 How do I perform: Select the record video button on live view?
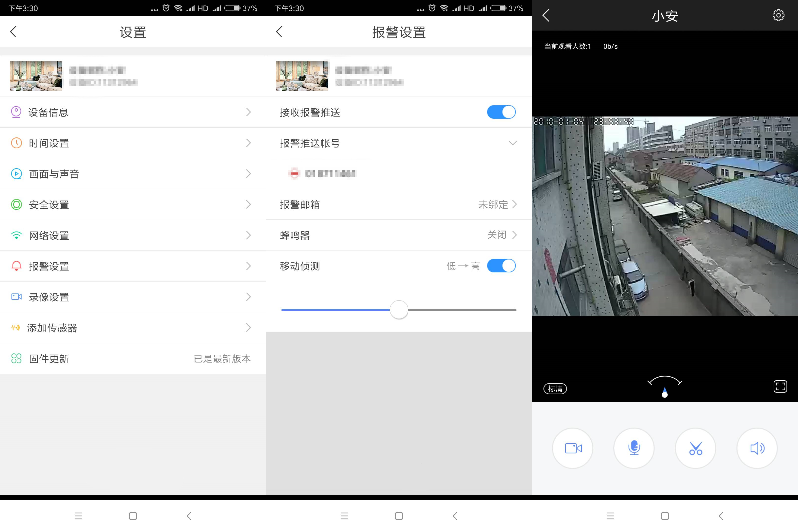572,448
